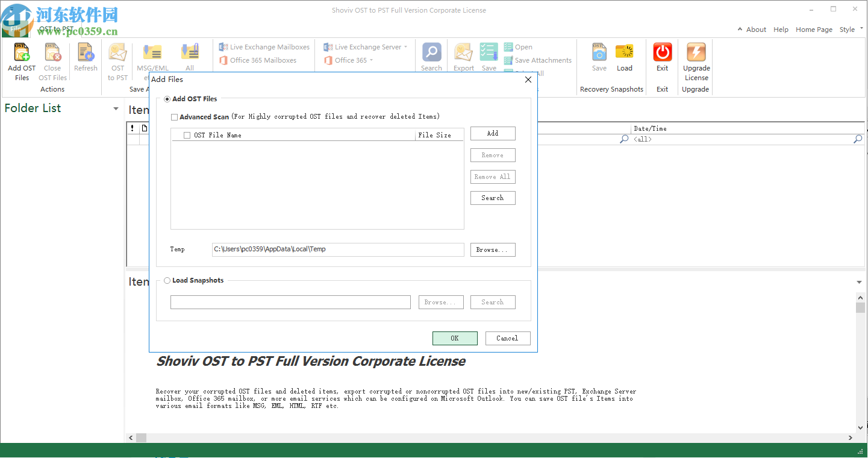The image size is (868, 458).
Task: Click the Search magnifier ribbon icon
Action: [x=431, y=52]
